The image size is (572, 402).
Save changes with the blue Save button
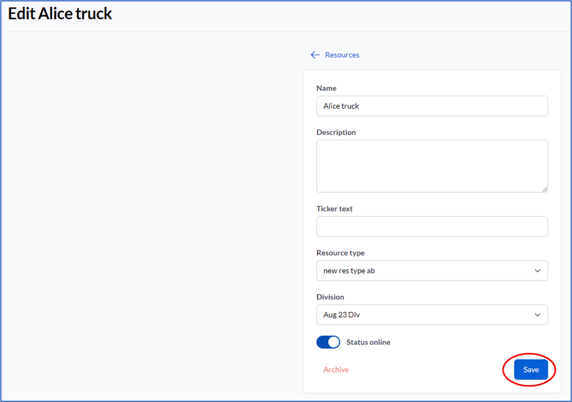click(531, 370)
